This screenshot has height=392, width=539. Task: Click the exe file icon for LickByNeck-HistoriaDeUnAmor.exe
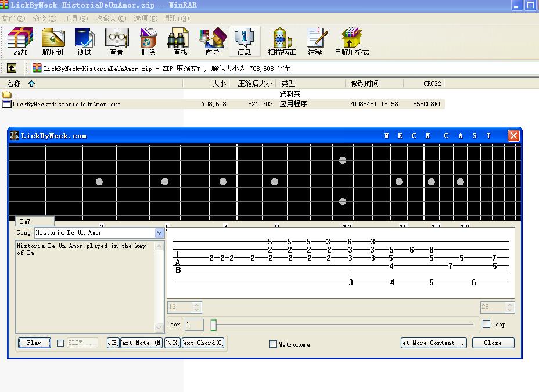[7, 104]
